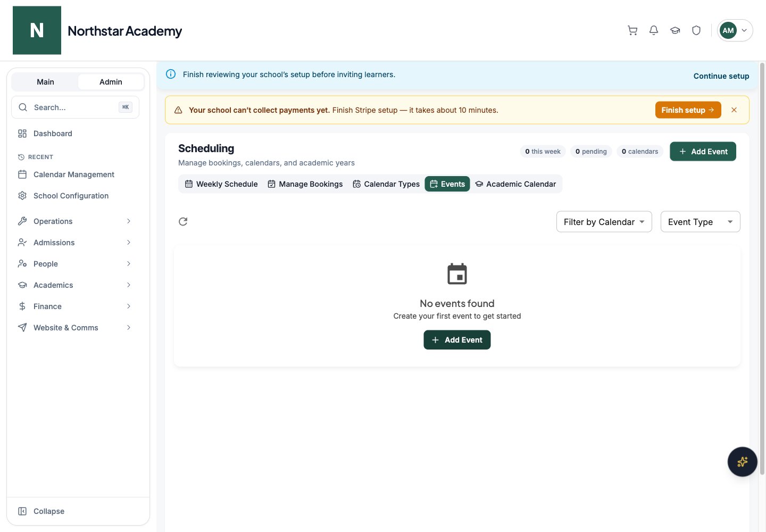
Task: Switch to Weekly Schedule tab
Action: coord(221,184)
